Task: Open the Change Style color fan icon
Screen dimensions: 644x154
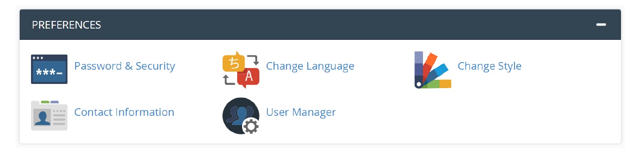Action: (x=432, y=70)
